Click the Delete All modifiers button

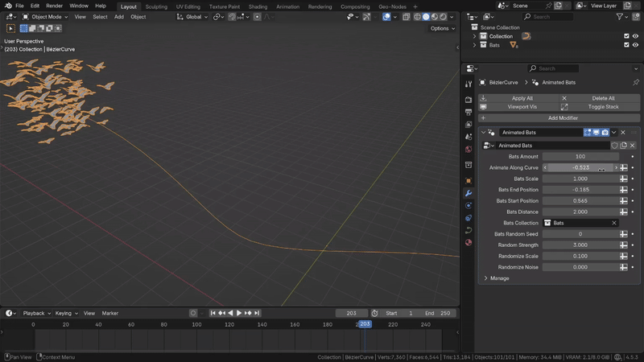coord(603,98)
